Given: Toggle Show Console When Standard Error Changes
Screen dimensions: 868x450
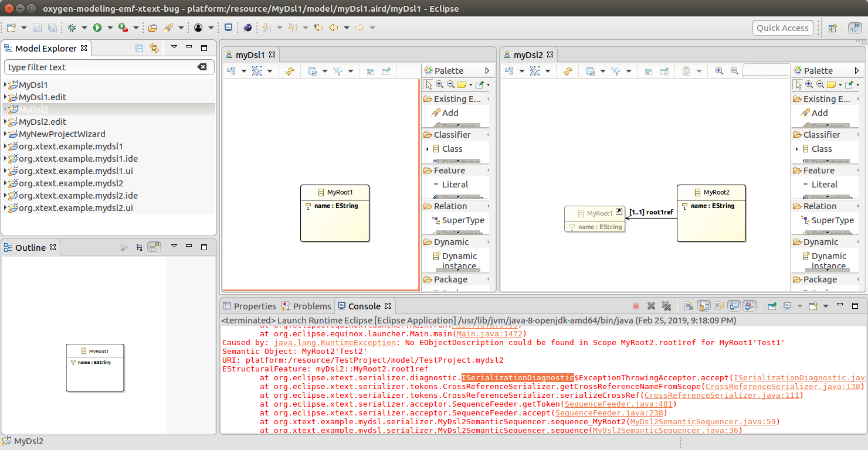Looking at the screenshot, I should coord(750,306).
